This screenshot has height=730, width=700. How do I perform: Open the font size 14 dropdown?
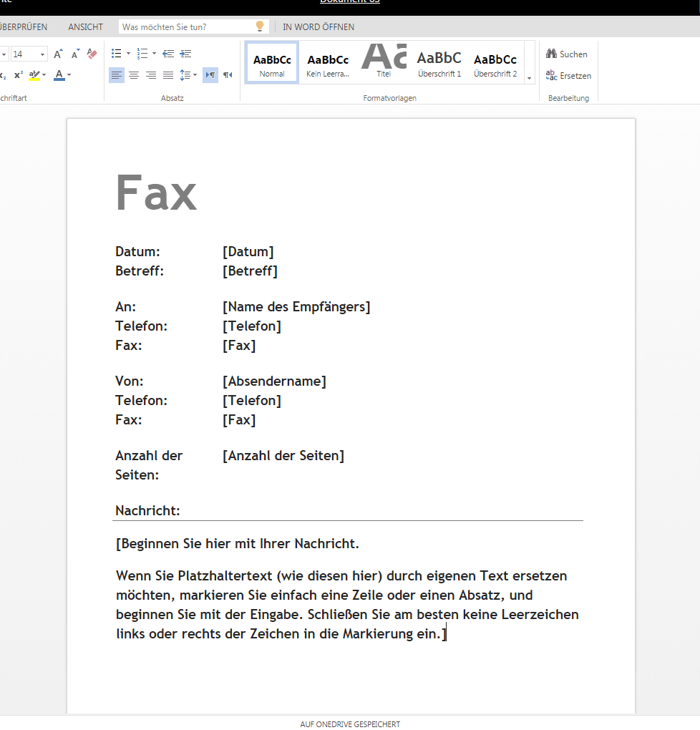(x=42, y=54)
